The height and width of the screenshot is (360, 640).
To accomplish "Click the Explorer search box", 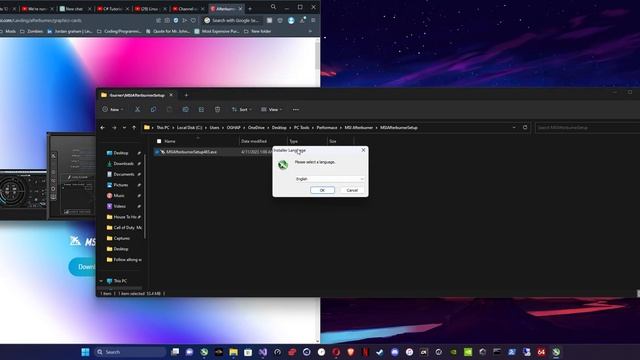I will pyautogui.click(x=587, y=128).
